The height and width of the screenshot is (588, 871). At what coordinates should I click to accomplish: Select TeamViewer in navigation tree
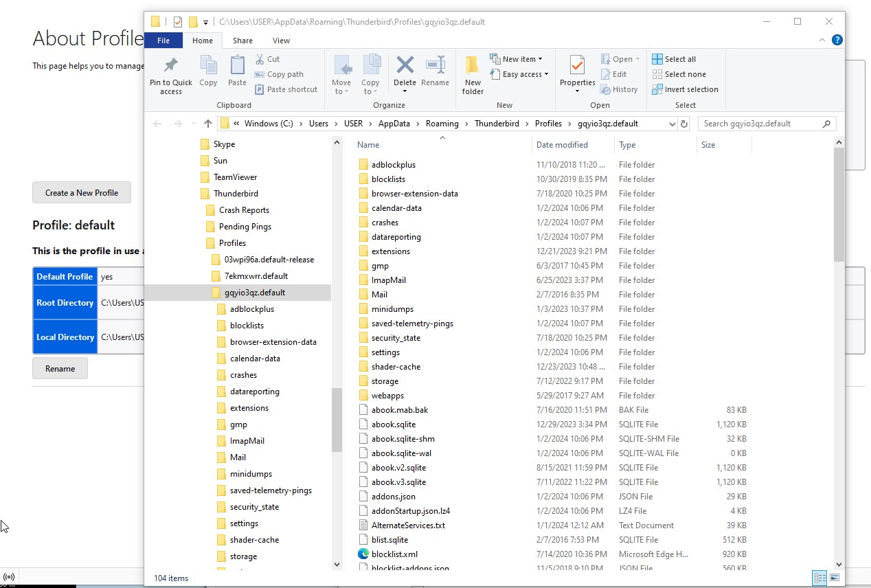pos(235,177)
